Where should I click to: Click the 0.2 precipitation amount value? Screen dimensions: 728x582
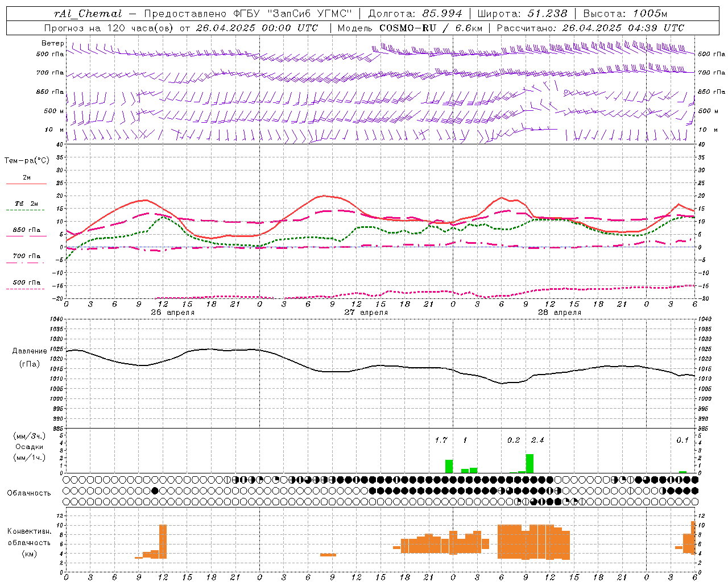click(514, 440)
